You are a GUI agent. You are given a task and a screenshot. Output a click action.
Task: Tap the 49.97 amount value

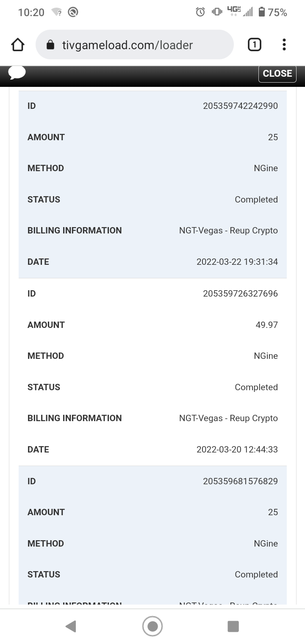[266, 325]
